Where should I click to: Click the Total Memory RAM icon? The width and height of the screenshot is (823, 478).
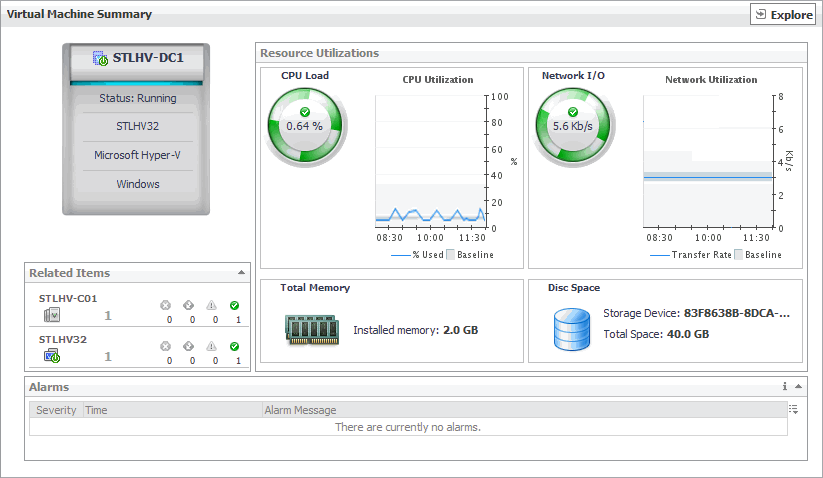click(312, 330)
